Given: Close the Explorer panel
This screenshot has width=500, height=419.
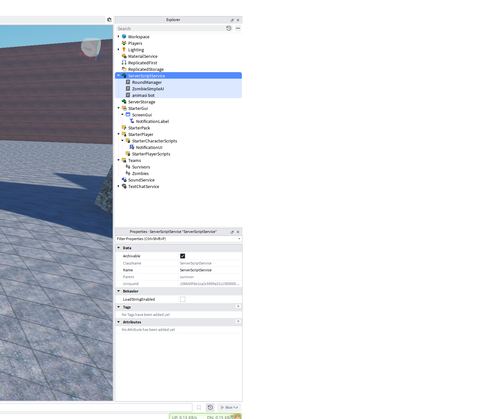Looking at the screenshot, I should click(238, 20).
